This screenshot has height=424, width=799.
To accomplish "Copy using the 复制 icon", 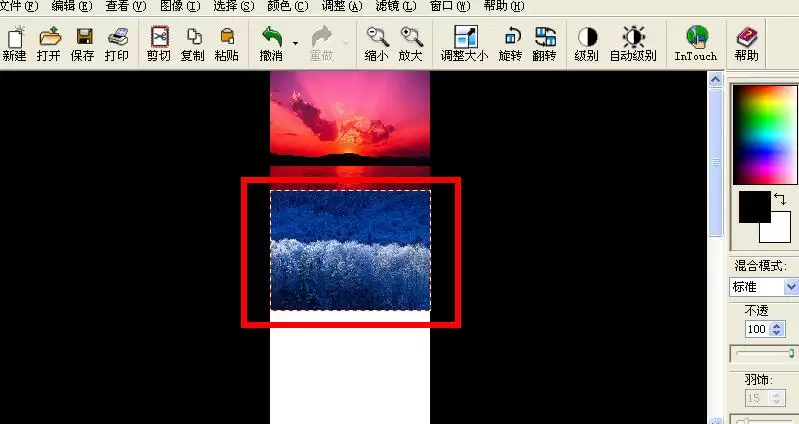I will point(194,37).
